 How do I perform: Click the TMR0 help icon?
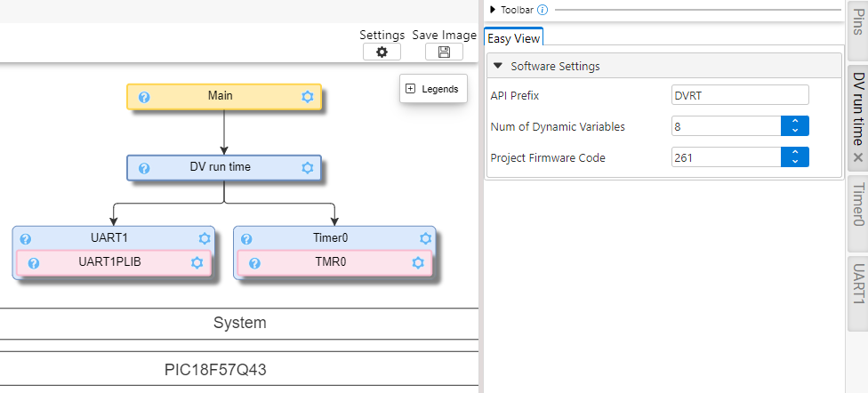point(254,263)
